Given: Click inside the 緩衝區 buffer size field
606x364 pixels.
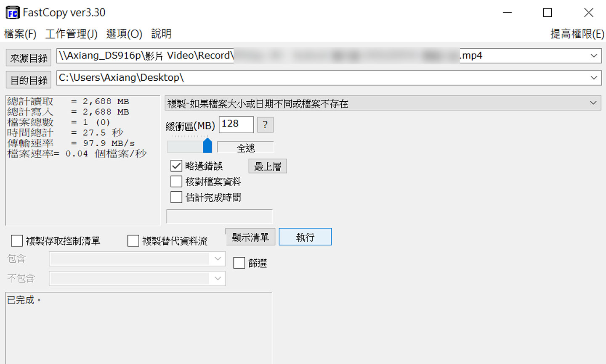Looking at the screenshot, I should [236, 124].
